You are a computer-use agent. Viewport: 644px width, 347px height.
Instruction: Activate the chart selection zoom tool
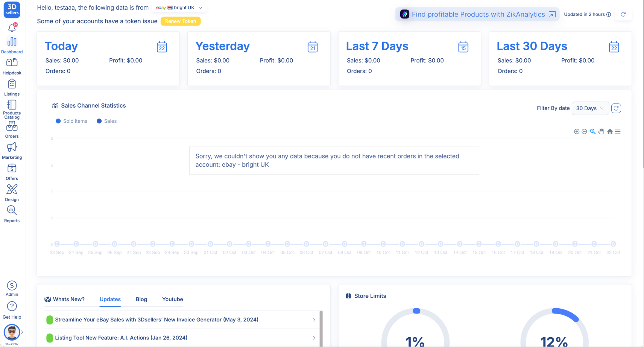pyautogui.click(x=593, y=131)
